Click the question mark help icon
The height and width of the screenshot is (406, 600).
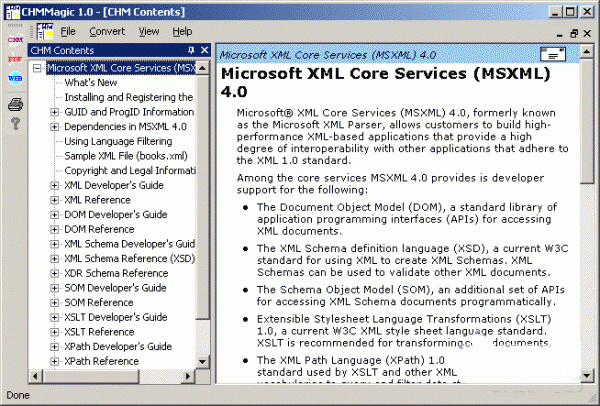click(x=14, y=124)
